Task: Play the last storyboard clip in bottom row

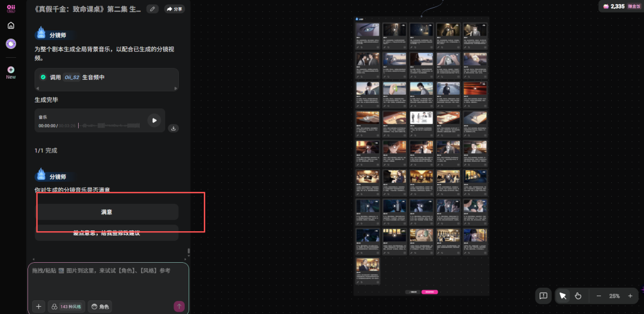Action: pos(368,266)
